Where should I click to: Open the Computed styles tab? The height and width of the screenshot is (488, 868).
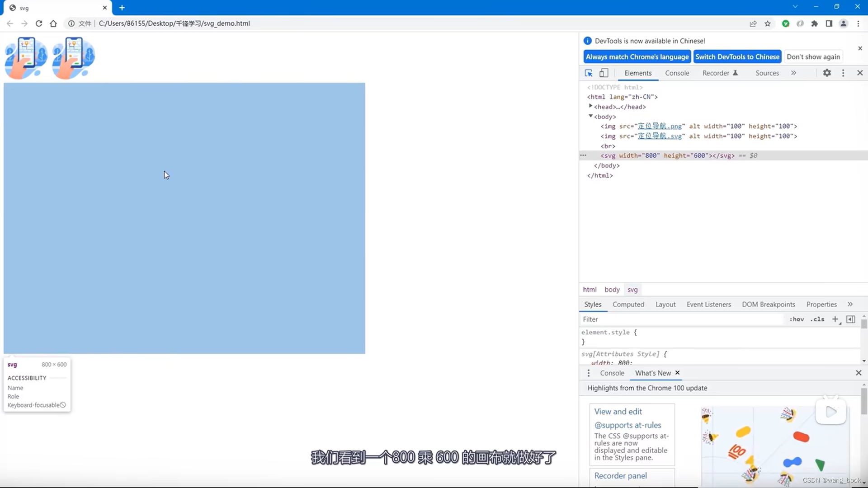tap(628, 304)
